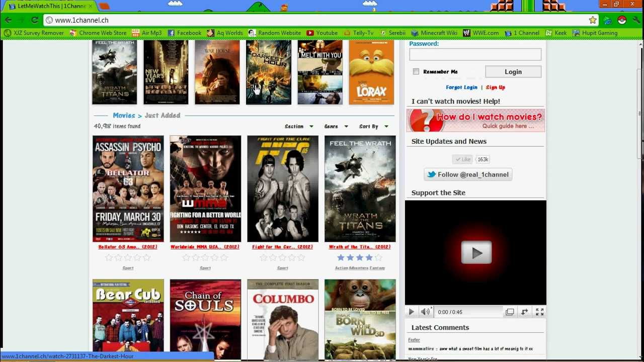The image size is (644, 362).
Task: Open Serebii bookmark
Action: point(392,33)
